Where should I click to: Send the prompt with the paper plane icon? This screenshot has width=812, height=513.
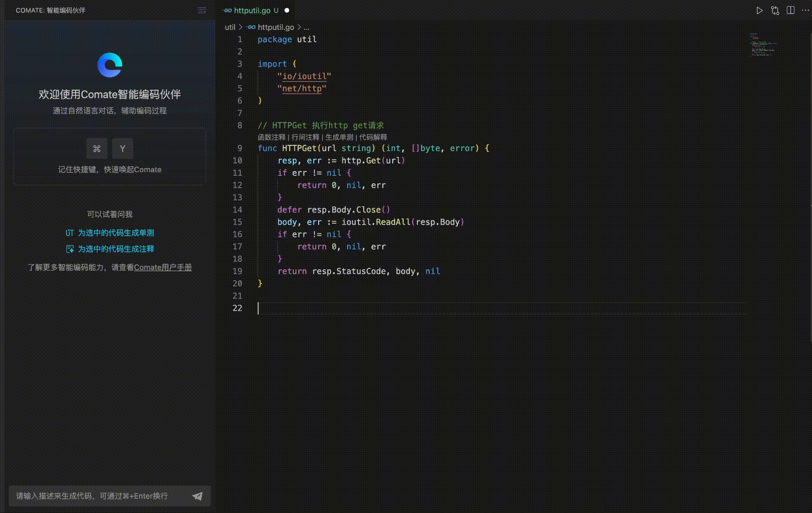click(x=198, y=496)
